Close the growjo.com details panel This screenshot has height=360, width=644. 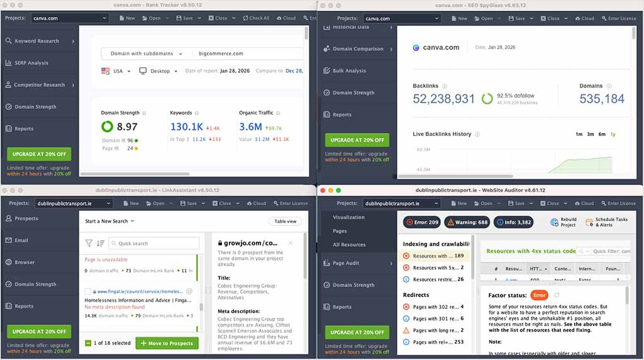(x=291, y=243)
